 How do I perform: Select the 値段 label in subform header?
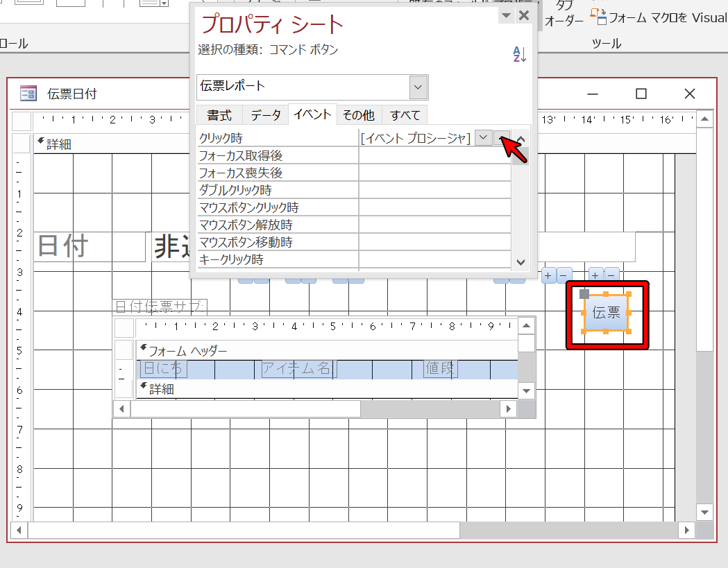tap(440, 368)
